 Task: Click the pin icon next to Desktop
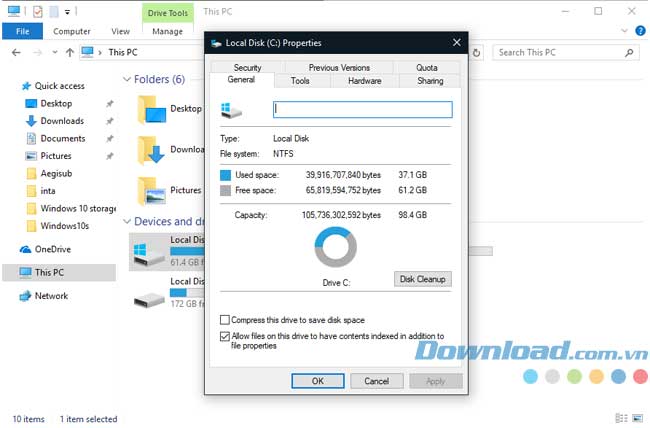(x=109, y=104)
